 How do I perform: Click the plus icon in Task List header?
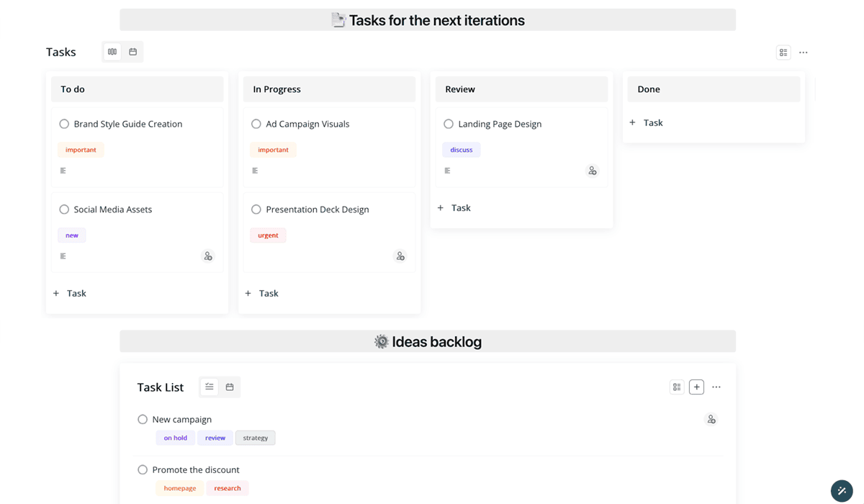point(696,387)
